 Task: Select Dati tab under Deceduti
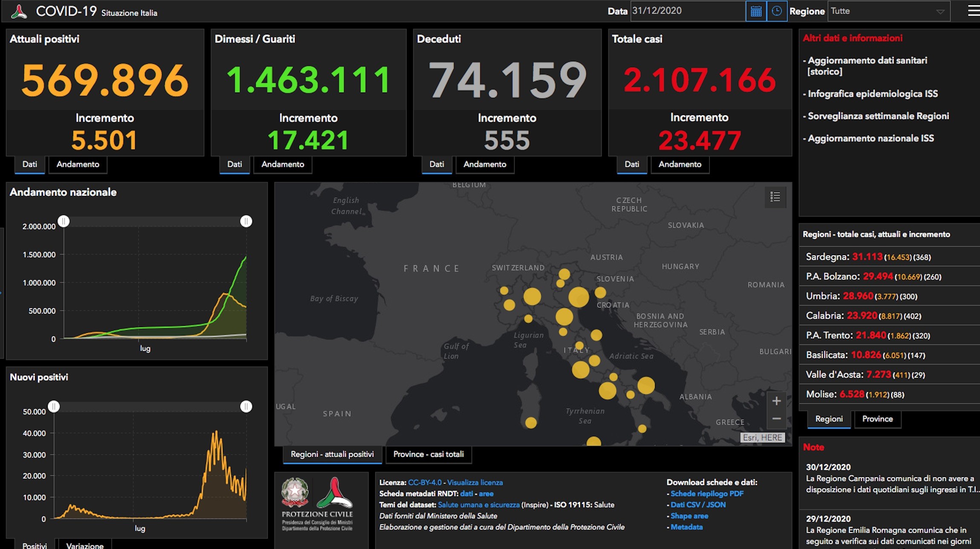point(437,164)
